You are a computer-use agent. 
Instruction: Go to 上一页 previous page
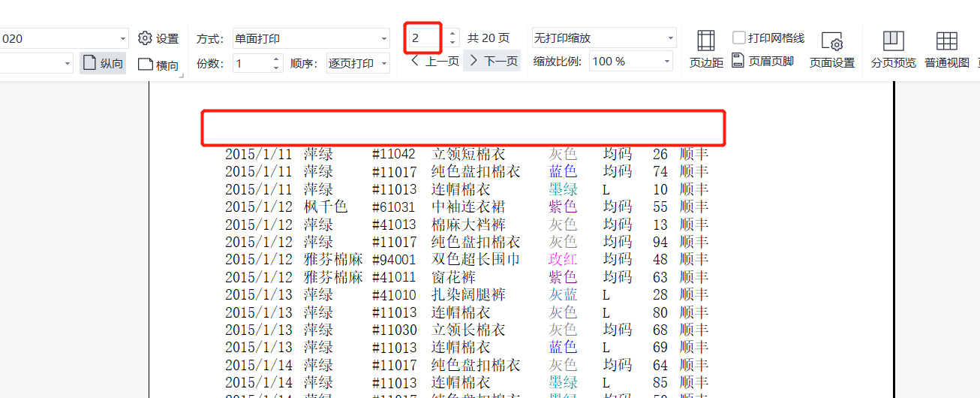(434, 61)
